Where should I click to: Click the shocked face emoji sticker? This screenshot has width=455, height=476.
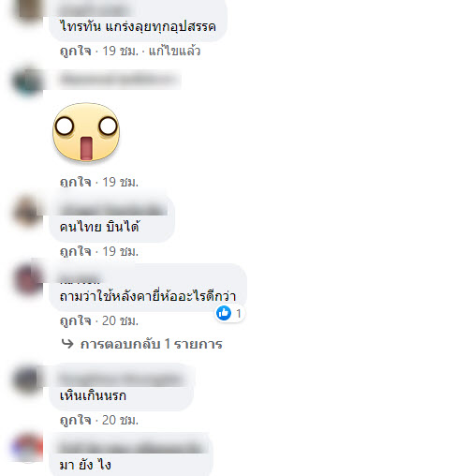tap(86, 132)
